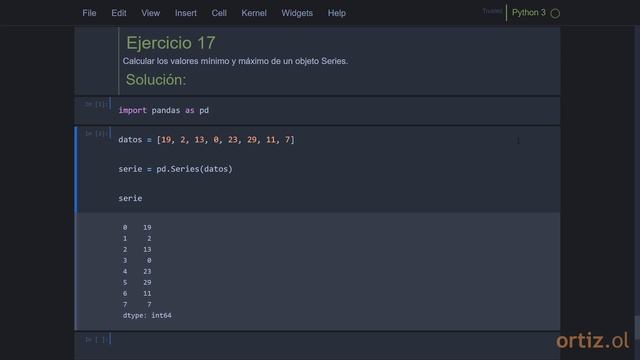Screen dimensions: 640x360
Task: Open the Help menu
Action: (x=336, y=13)
